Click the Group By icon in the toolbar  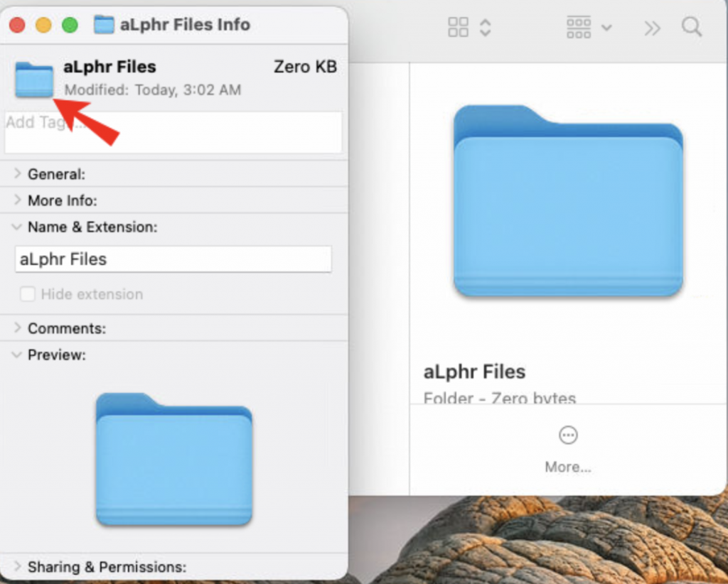(x=579, y=27)
